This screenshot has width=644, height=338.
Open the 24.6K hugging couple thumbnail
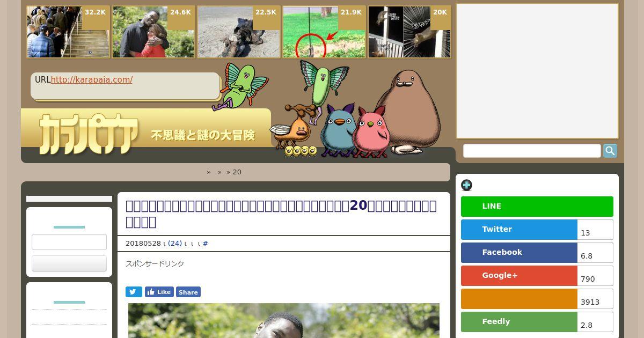(153, 32)
